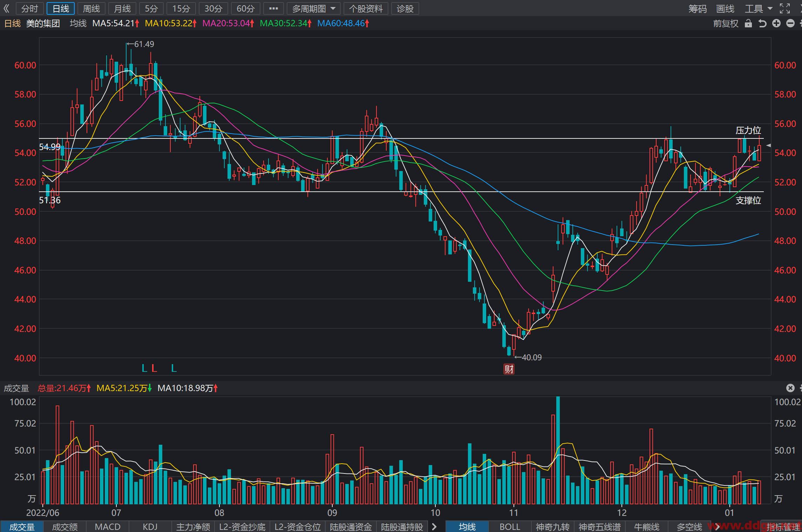The height and width of the screenshot is (532, 802).
Task: Zoom in chart with plus icon
Action: tap(776, 23)
